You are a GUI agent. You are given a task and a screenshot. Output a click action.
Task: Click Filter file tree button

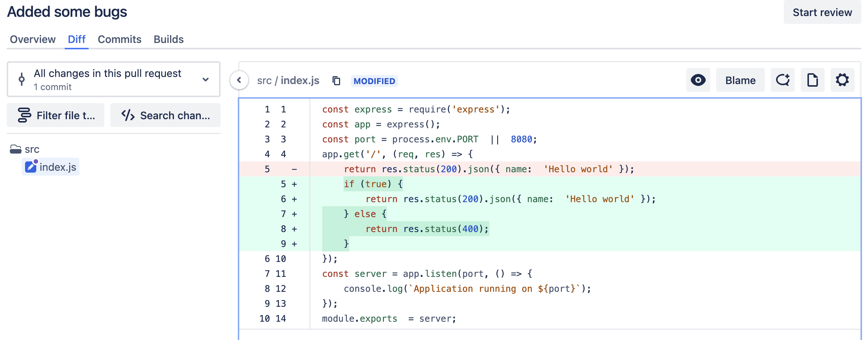[56, 115]
